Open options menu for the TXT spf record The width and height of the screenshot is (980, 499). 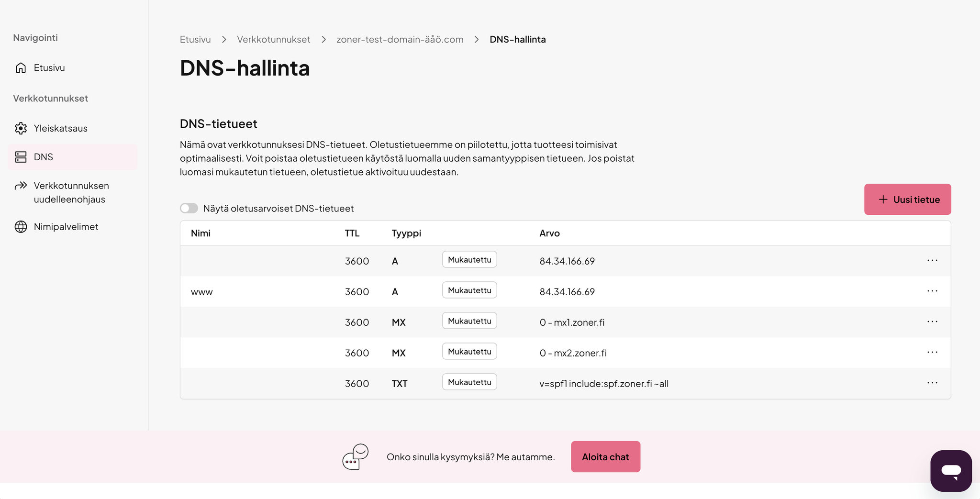[932, 383]
